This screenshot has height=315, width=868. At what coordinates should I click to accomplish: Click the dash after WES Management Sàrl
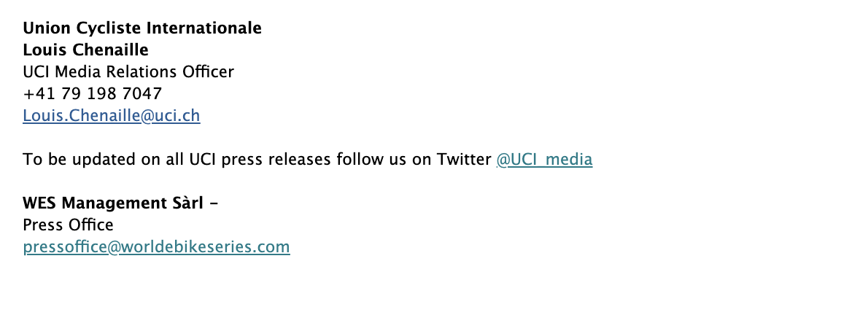[x=214, y=203]
